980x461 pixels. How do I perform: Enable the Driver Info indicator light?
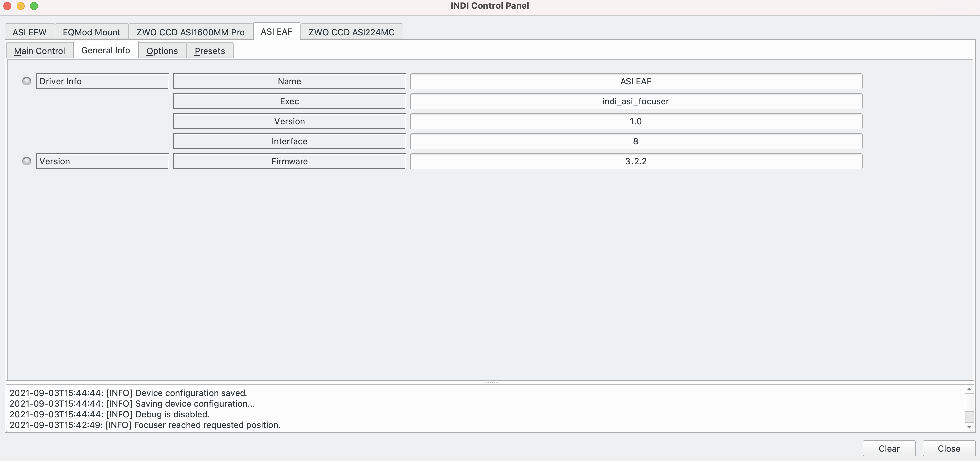pos(26,80)
